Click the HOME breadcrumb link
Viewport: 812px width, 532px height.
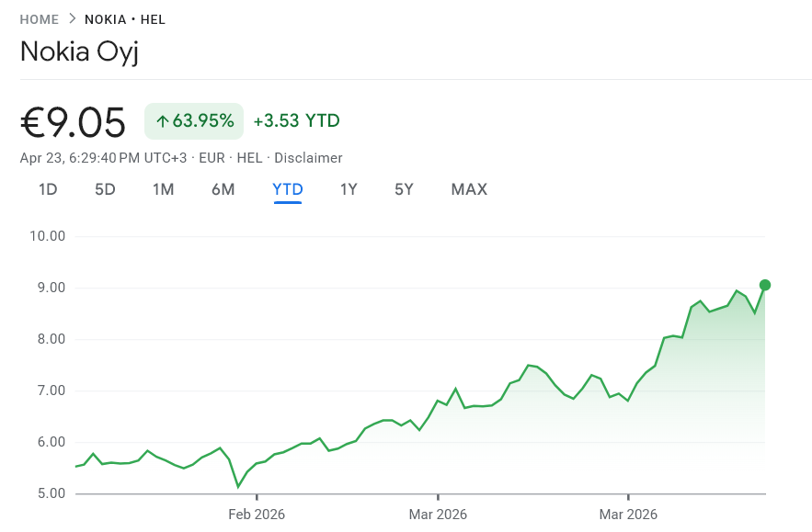click(39, 18)
